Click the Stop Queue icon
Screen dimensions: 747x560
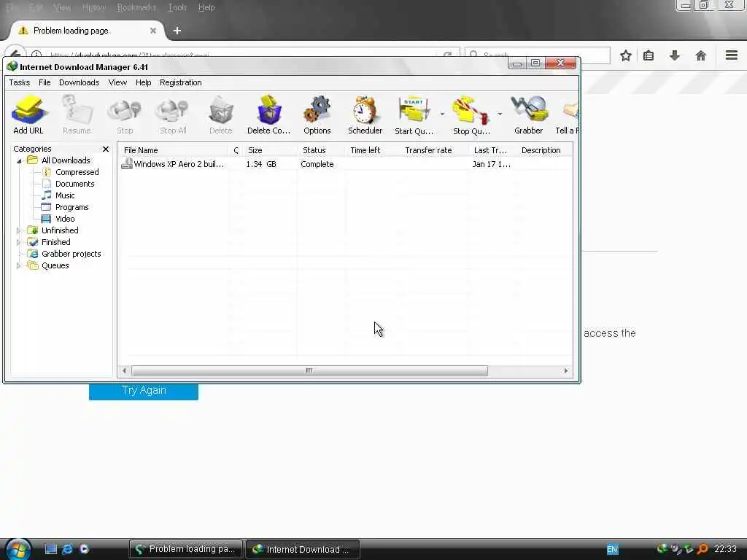[471, 114]
